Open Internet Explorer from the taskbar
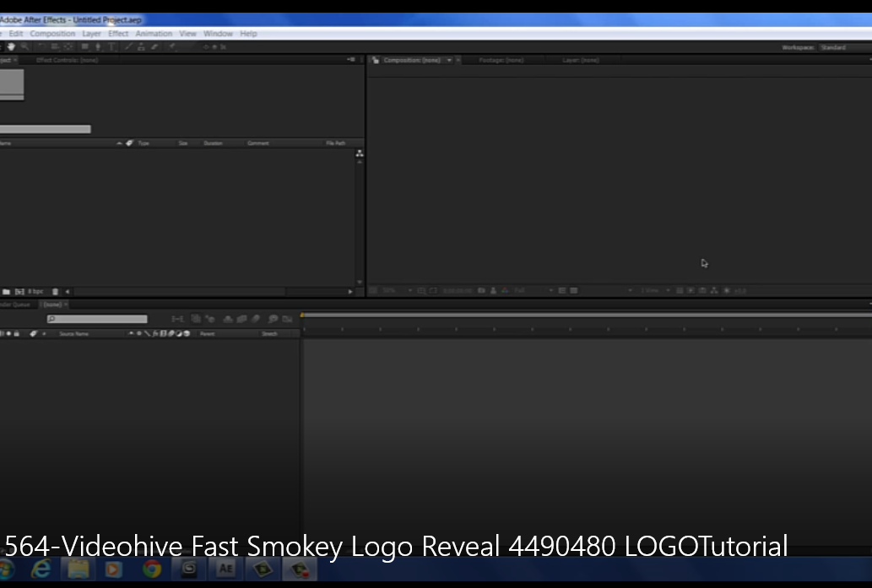Viewport: 872px width, 588px height. pyautogui.click(x=41, y=569)
